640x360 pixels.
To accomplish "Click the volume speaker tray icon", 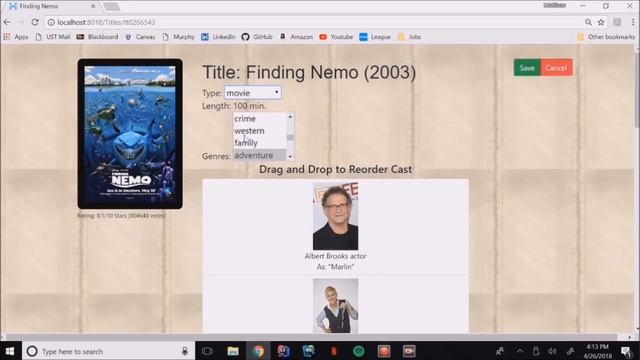I will pyautogui.click(x=552, y=351).
